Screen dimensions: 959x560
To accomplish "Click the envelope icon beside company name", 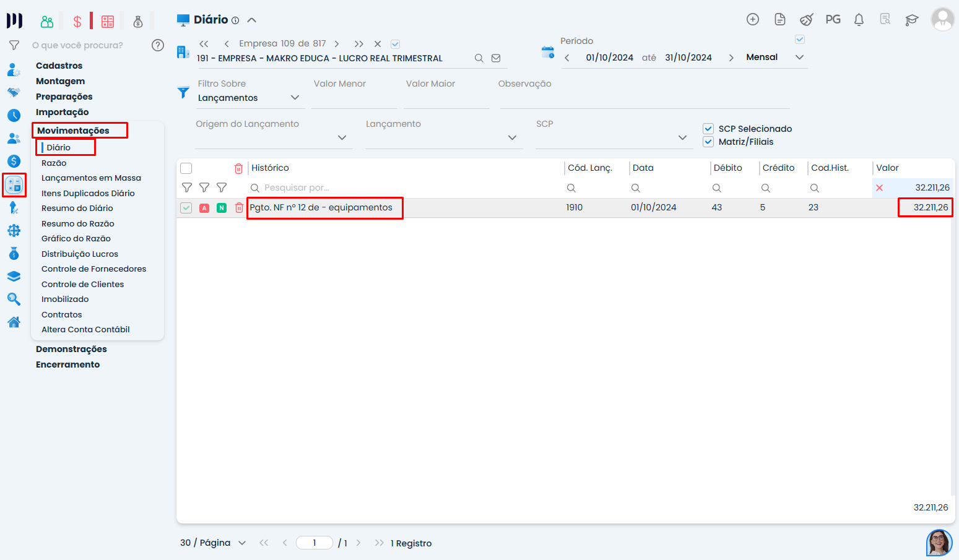I will point(496,58).
